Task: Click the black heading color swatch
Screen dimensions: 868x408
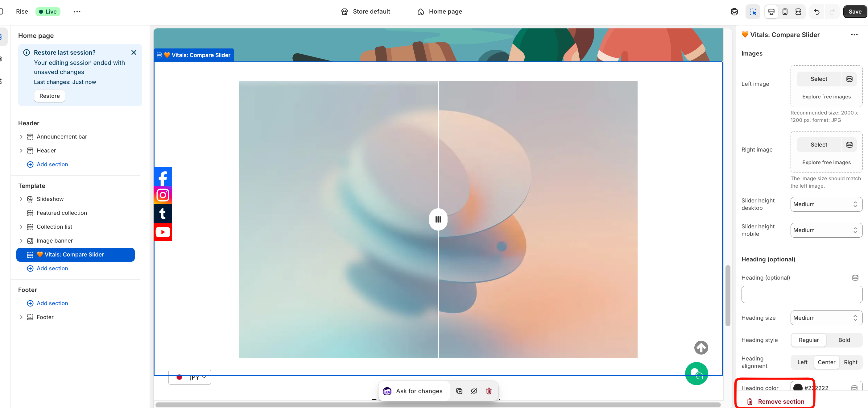Action: (x=798, y=387)
